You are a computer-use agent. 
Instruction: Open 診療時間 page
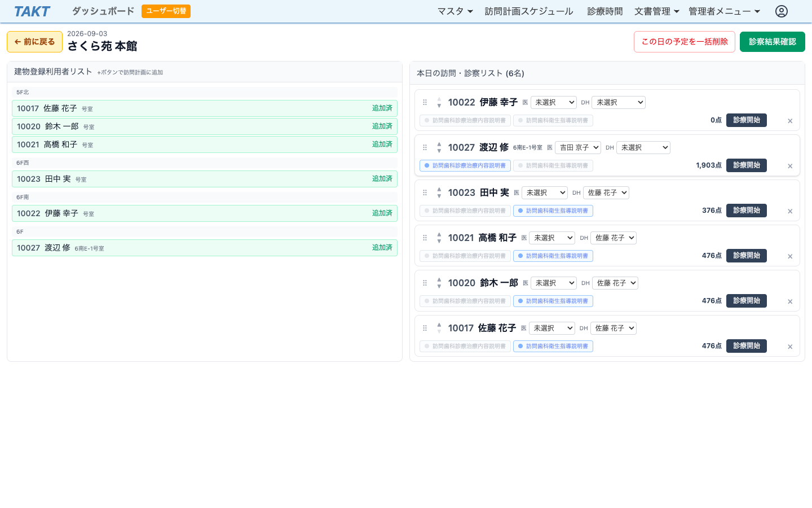[605, 11]
